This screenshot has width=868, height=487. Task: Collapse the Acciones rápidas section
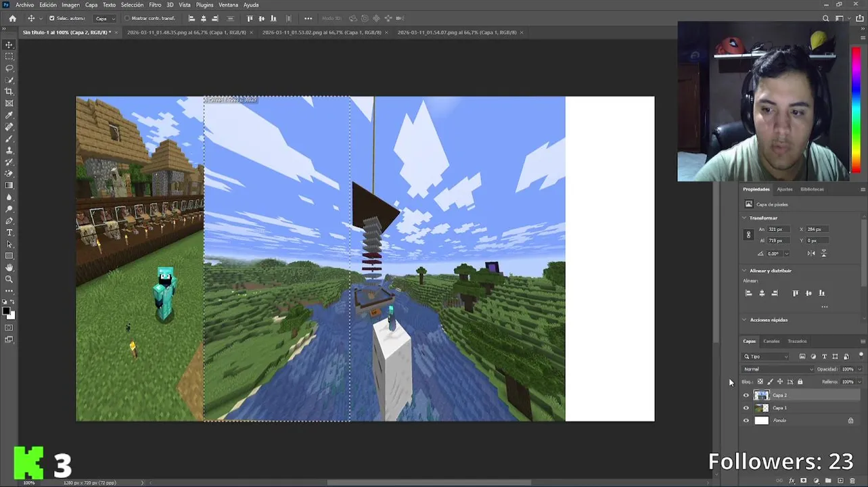coord(745,320)
